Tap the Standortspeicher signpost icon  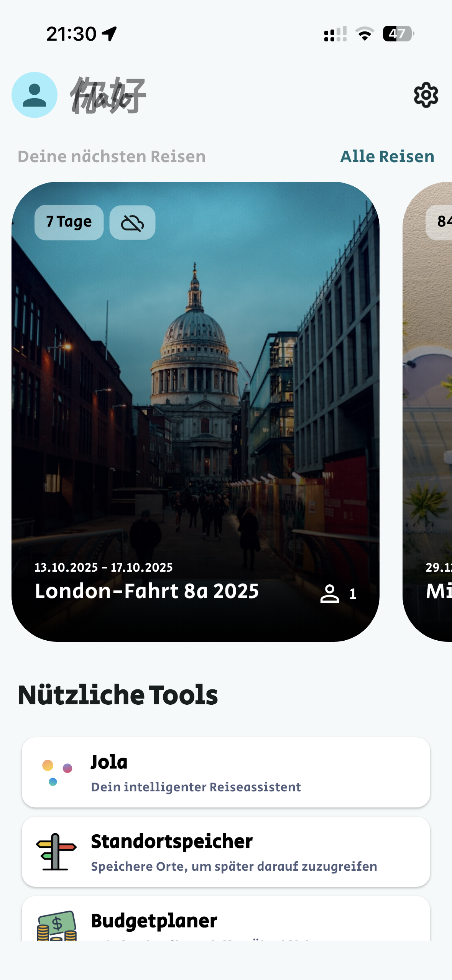(56, 852)
